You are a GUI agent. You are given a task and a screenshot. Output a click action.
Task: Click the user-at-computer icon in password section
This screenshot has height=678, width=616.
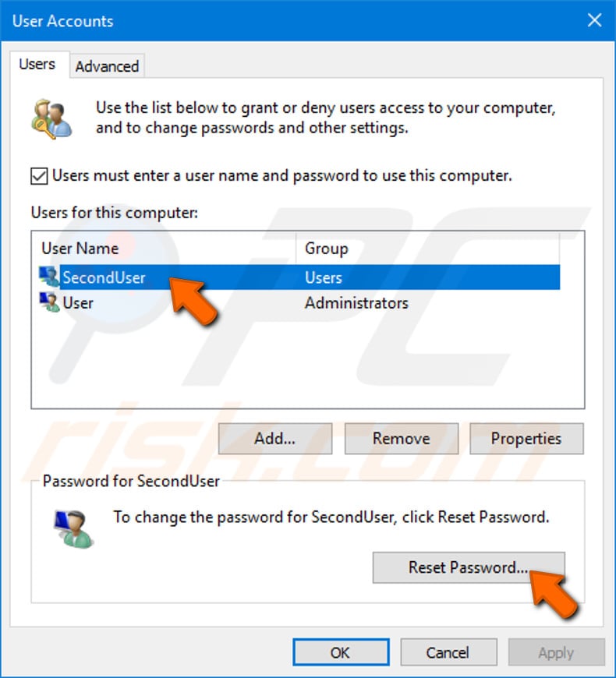point(76,528)
